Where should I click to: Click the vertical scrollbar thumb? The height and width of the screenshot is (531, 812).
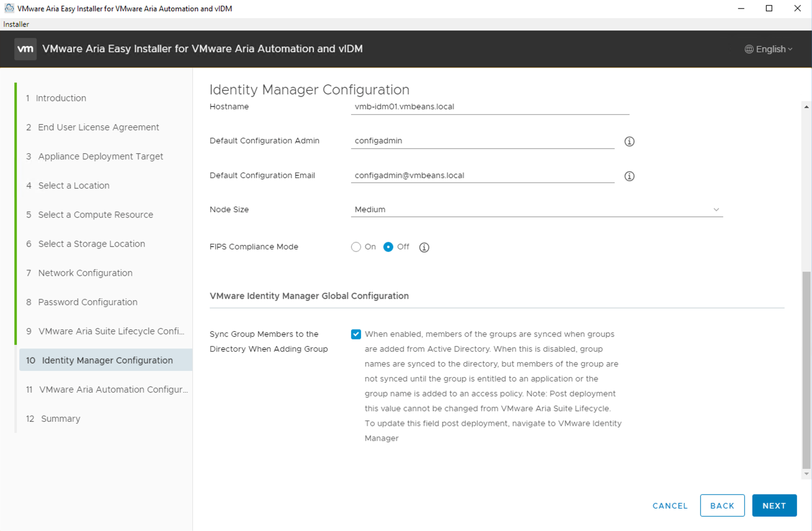[806, 370]
